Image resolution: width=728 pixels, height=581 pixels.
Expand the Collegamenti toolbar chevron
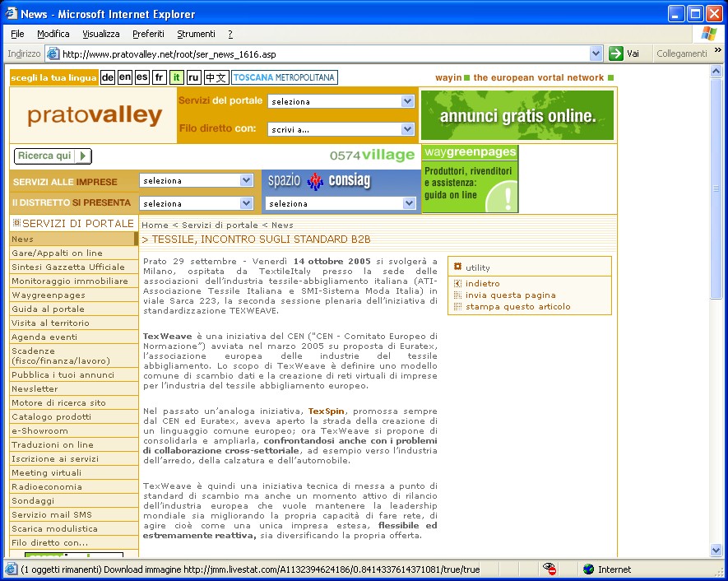tap(718, 50)
